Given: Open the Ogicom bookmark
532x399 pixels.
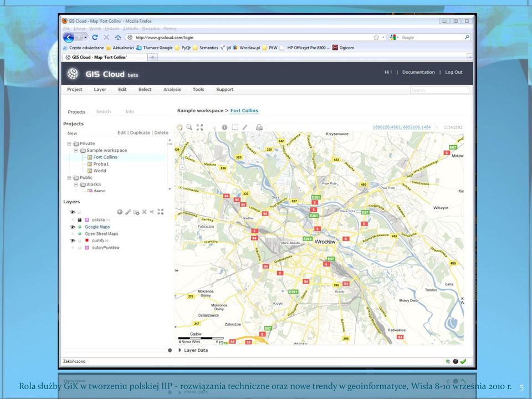Looking at the screenshot, I should pos(344,48).
